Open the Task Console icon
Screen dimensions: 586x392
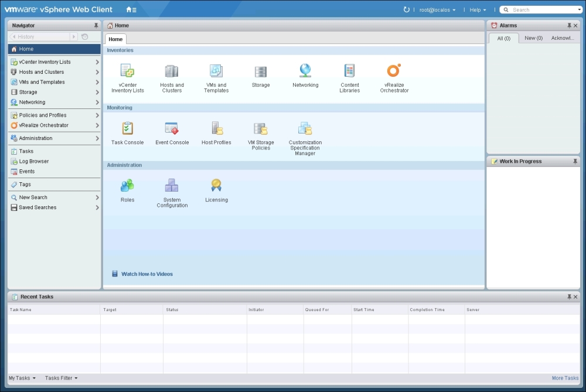coord(127,128)
